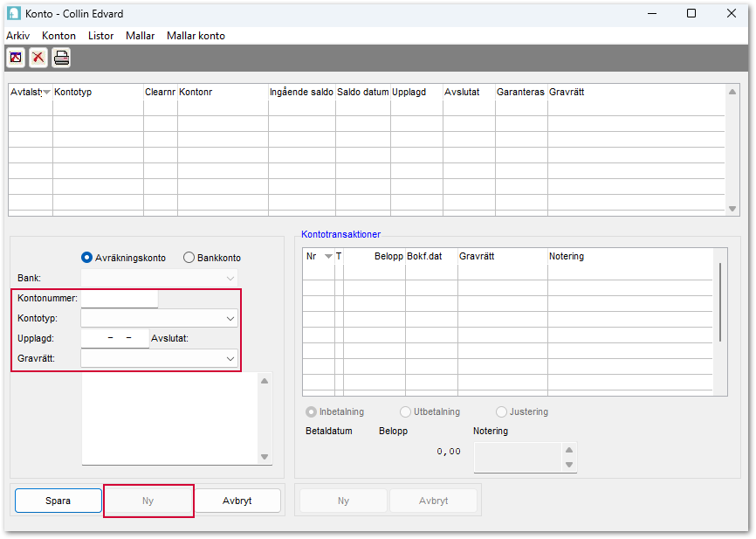This screenshot has height=539, width=756.
Task: Choose the Justering radio option
Action: click(501, 411)
